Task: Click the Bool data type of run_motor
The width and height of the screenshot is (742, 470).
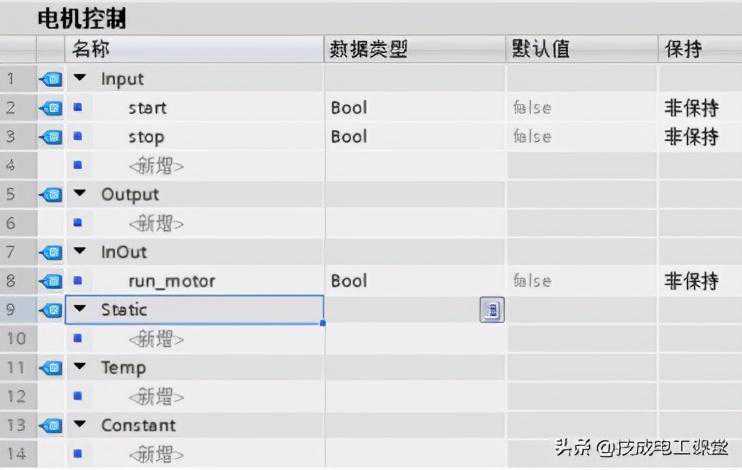Action: click(349, 282)
